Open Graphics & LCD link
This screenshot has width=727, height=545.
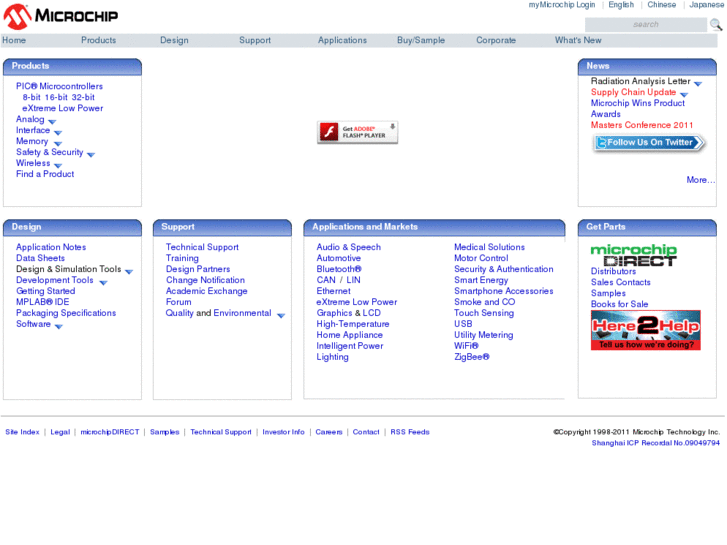[348, 313]
